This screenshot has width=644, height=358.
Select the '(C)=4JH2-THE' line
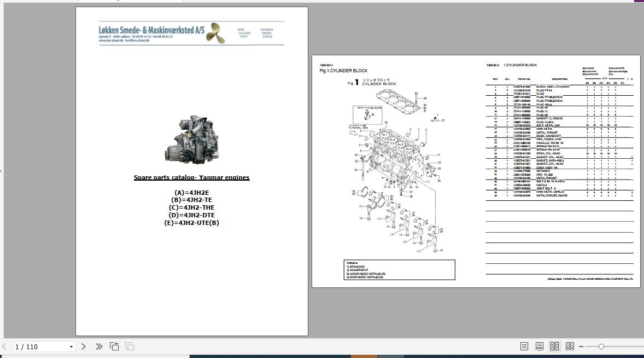(191, 207)
